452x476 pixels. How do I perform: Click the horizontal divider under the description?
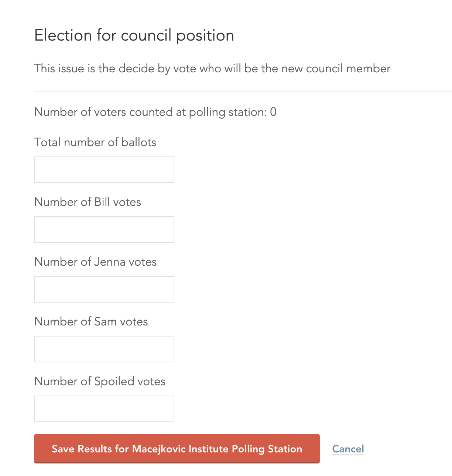(x=243, y=91)
